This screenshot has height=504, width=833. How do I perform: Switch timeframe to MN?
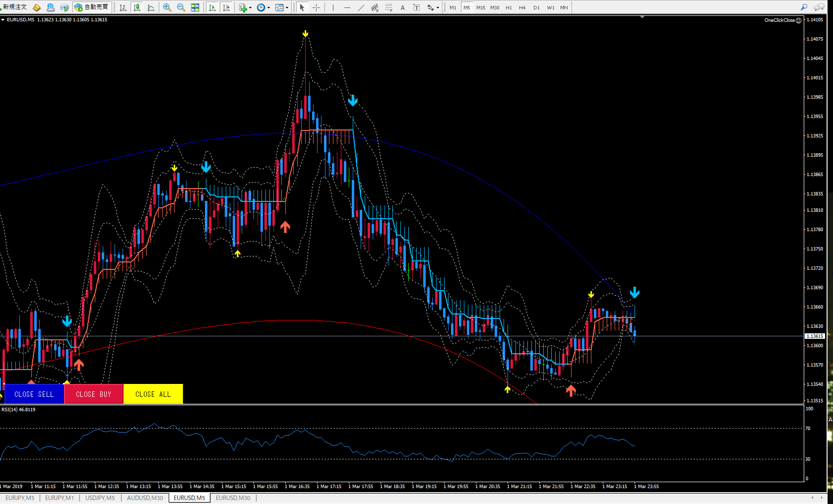[564, 7]
